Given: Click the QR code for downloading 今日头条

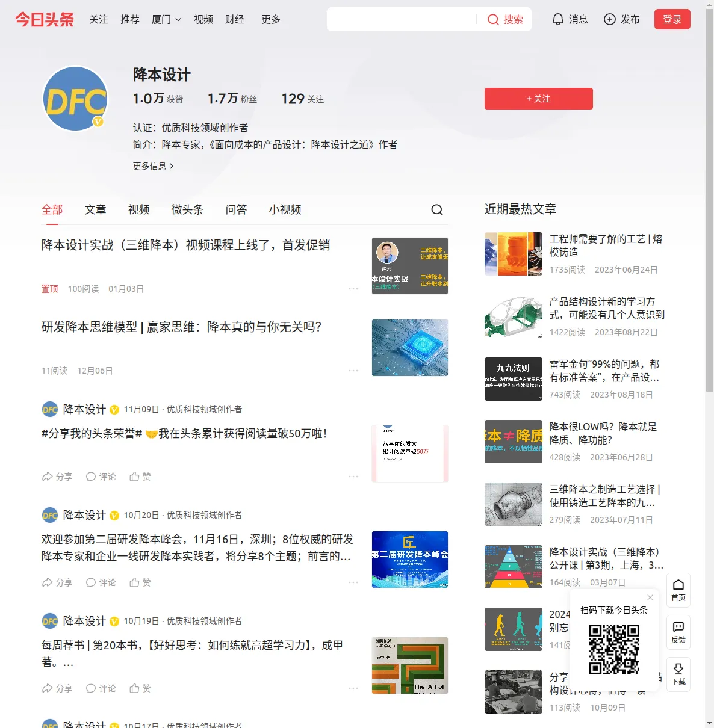Looking at the screenshot, I should tap(614, 649).
